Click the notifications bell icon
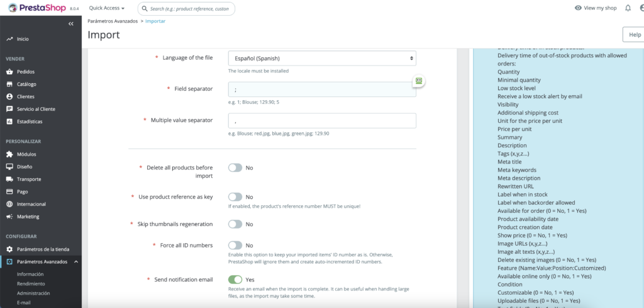 628,8
